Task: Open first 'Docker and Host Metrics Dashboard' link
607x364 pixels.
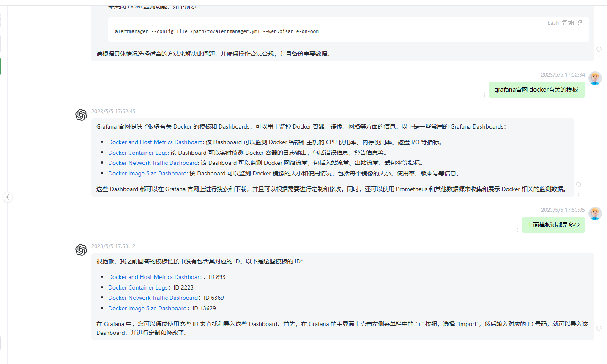Action: tap(156, 142)
